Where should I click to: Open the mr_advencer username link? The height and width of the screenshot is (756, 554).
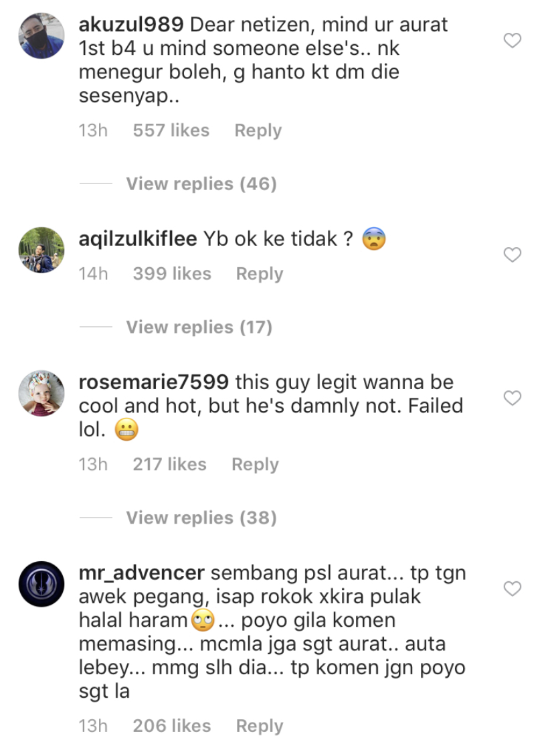[142, 573]
